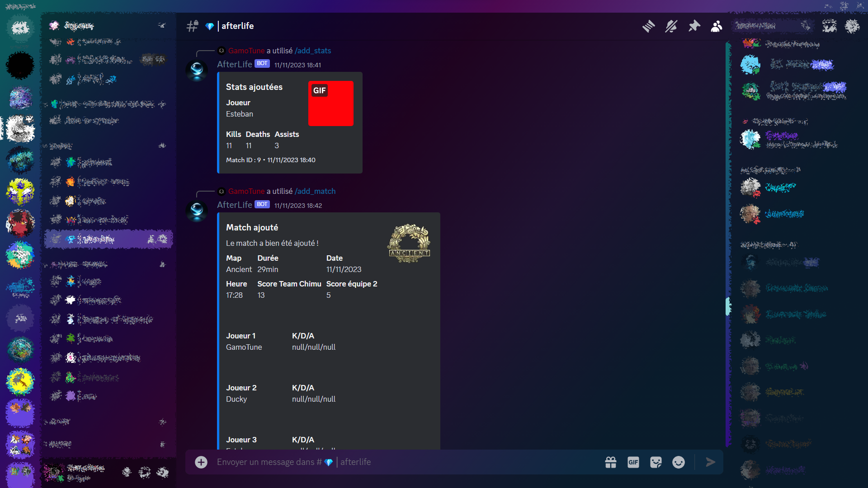Click the hash channel icon beside afterlife
868x488 pixels.
pos(192,26)
